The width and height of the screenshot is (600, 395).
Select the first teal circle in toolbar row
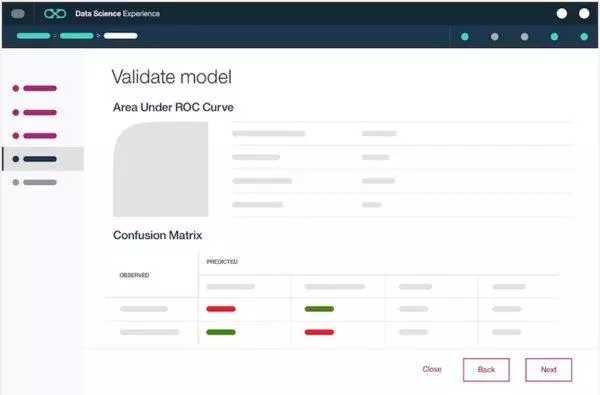465,37
